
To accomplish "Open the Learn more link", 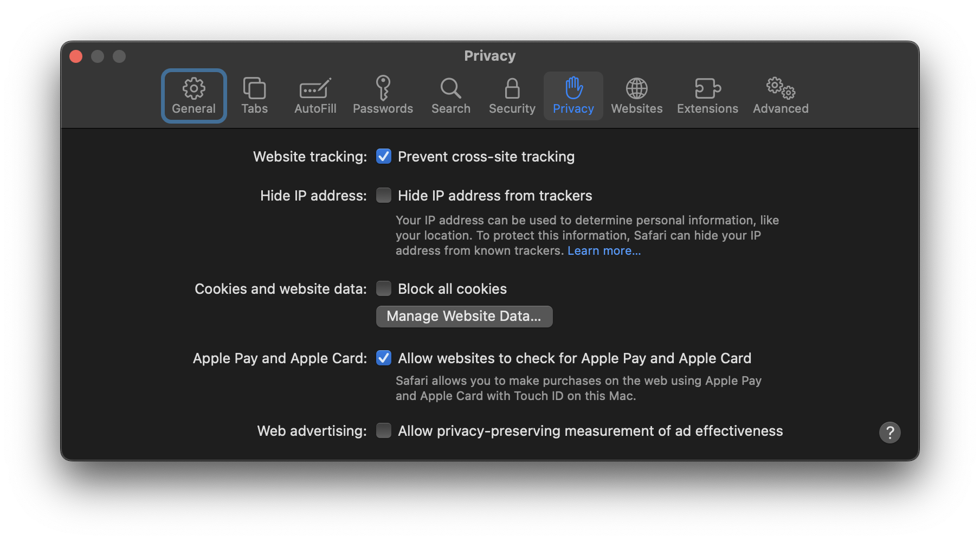I will click(x=604, y=250).
